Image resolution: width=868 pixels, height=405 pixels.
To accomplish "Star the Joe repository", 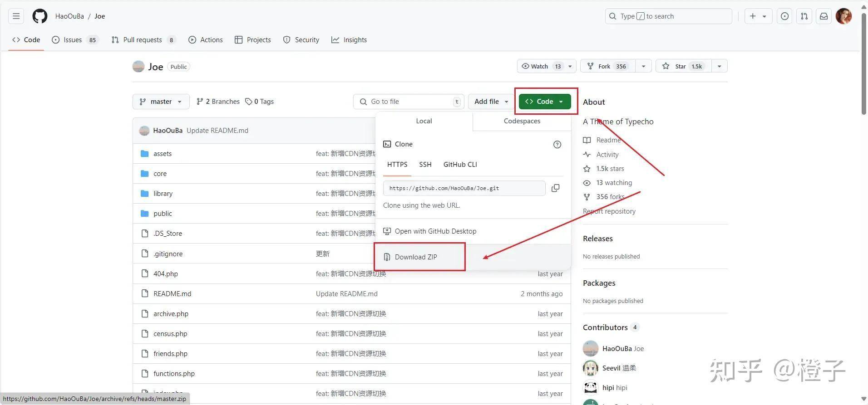I will tap(684, 66).
